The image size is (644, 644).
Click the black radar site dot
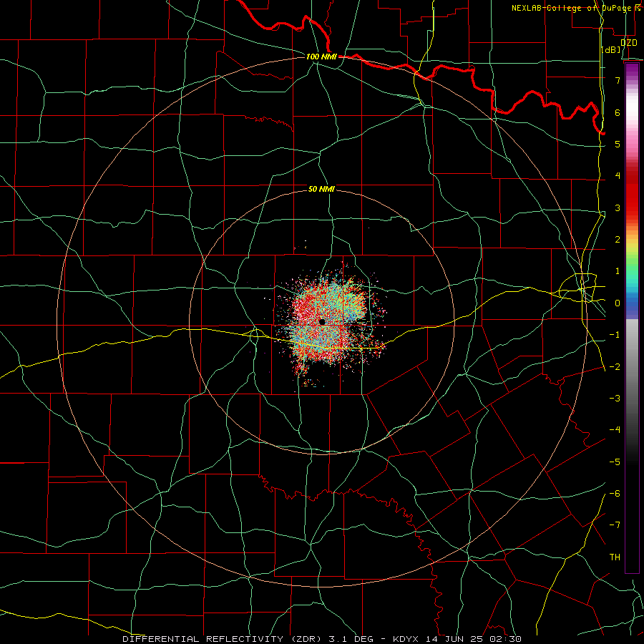(322, 322)
